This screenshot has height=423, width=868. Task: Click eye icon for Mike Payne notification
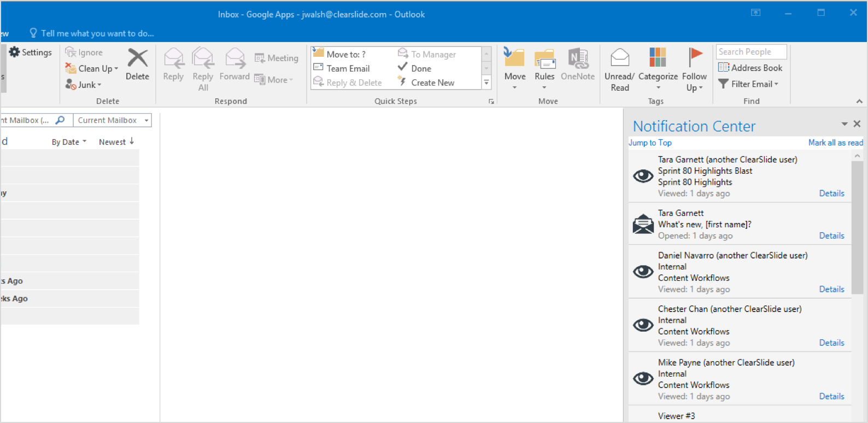coord(643,378)
